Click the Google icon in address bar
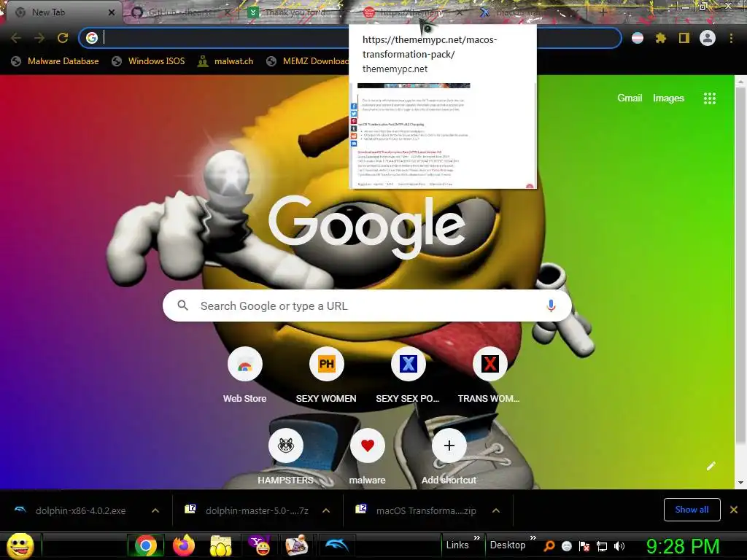This screenshot has width=747, height=560. pyautogui.click(x=92, y=38)
